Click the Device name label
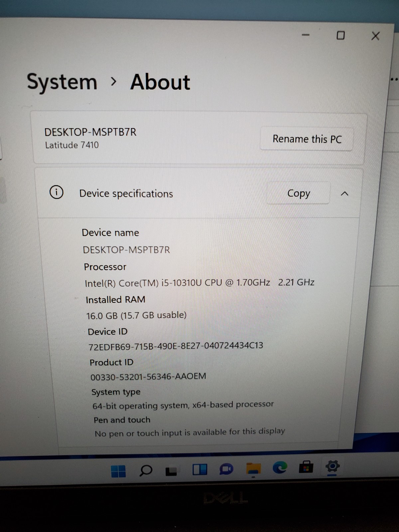 (110, 232)
